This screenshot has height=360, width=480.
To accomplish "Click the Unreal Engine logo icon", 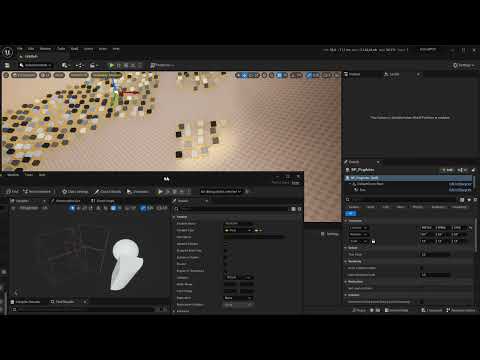I will tap(7, 52).
